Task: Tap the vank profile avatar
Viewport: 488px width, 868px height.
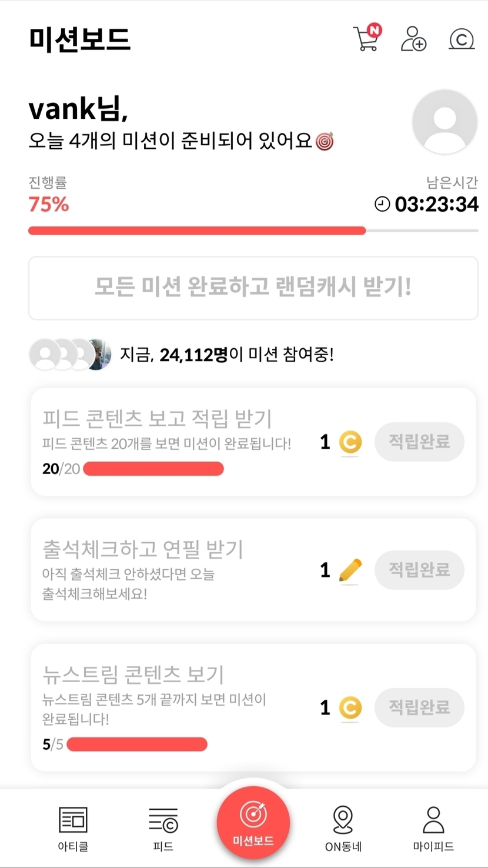Action: [x=444, y=122]
